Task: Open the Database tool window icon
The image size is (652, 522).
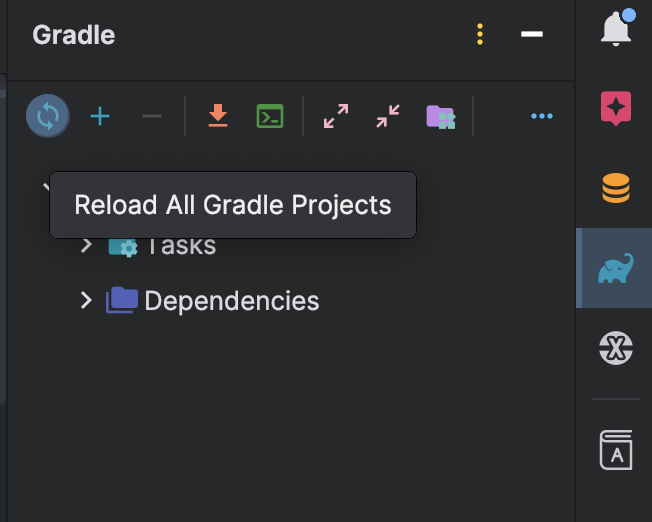Action: coord(616,188)
